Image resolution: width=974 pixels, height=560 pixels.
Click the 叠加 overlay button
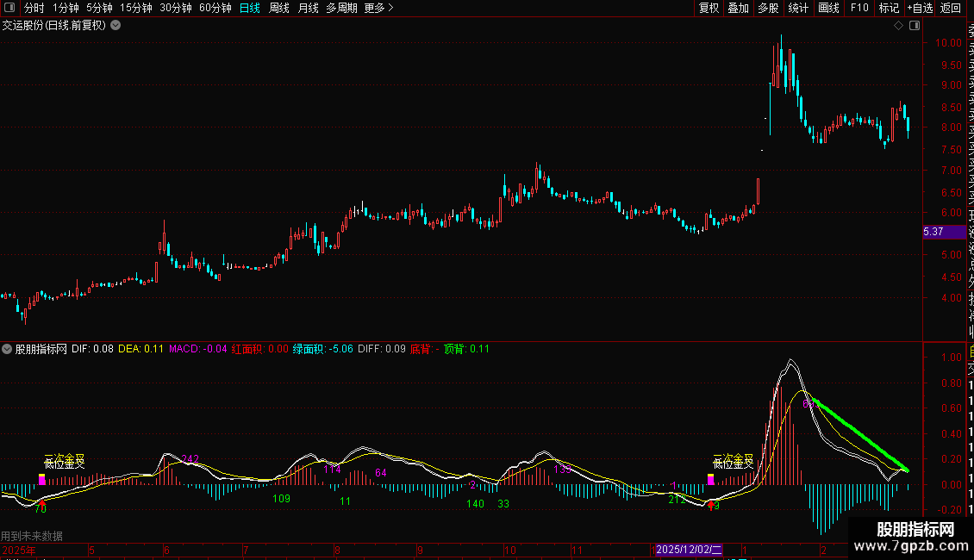739,8
